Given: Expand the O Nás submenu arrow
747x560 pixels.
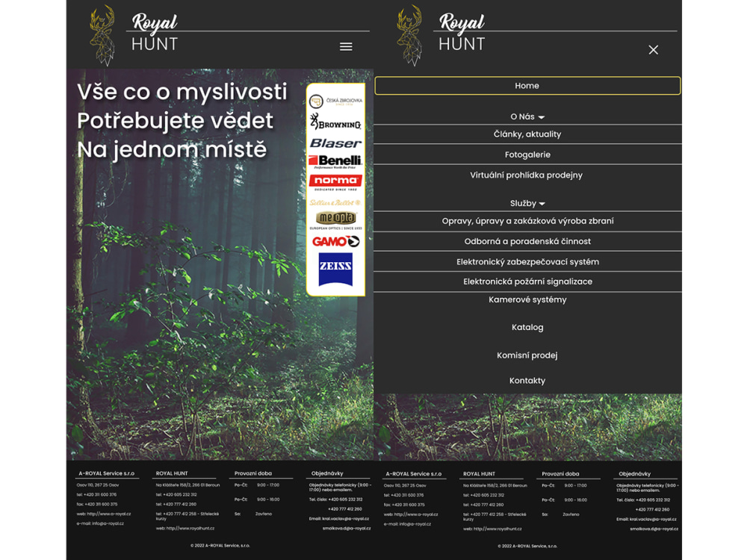Looking at the screenshot, I should pos(542,117).
